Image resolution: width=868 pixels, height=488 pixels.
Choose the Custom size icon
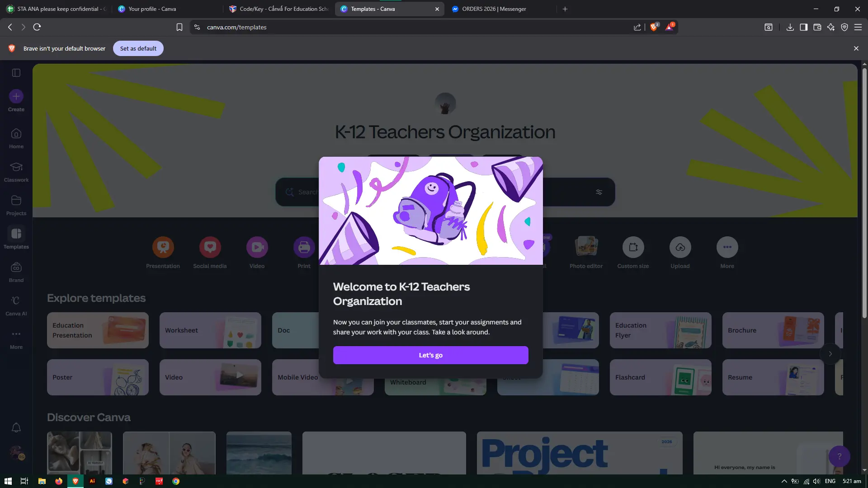point(633,247)
